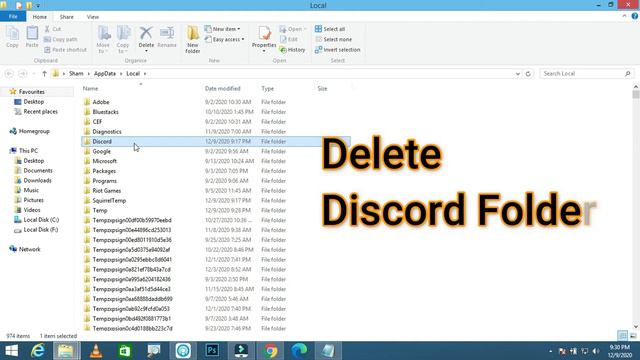This screenshot has width=640, height=360.
Task: Expand the Delete options arrow
Action: pos(146,51)
